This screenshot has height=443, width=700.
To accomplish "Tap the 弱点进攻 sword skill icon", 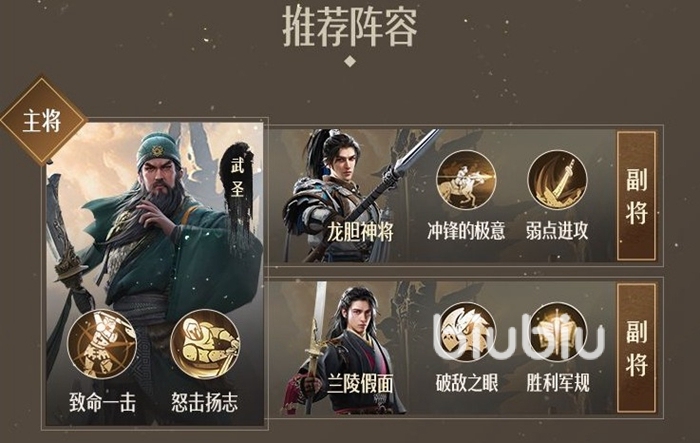I will click(x=557, y=180).
